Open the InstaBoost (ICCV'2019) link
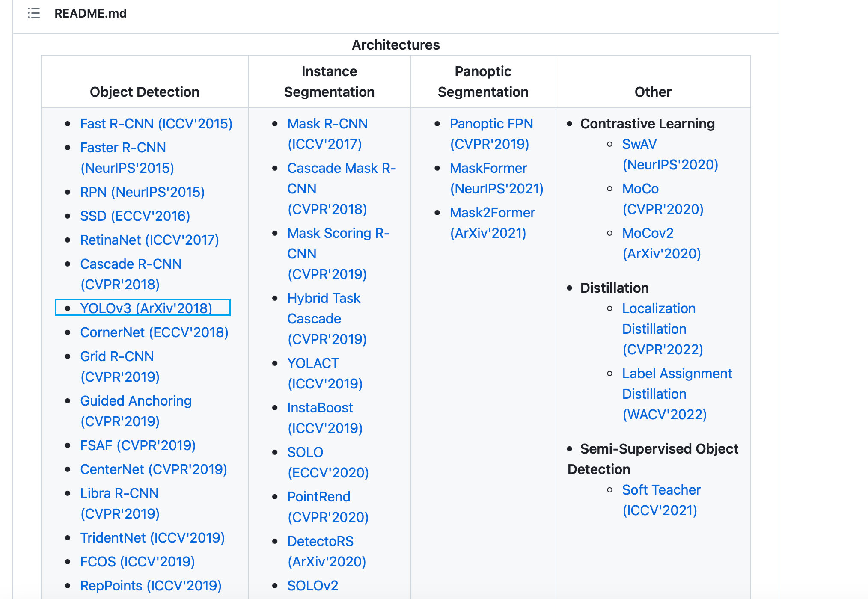The width and height of the screenshot is (868, 599). [x=320, y=407]
